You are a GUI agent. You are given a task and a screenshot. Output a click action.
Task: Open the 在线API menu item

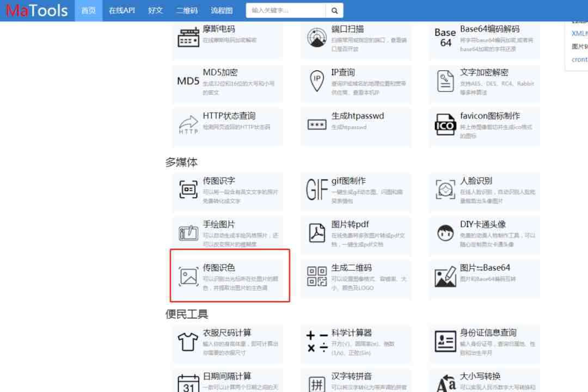[122, 10]
